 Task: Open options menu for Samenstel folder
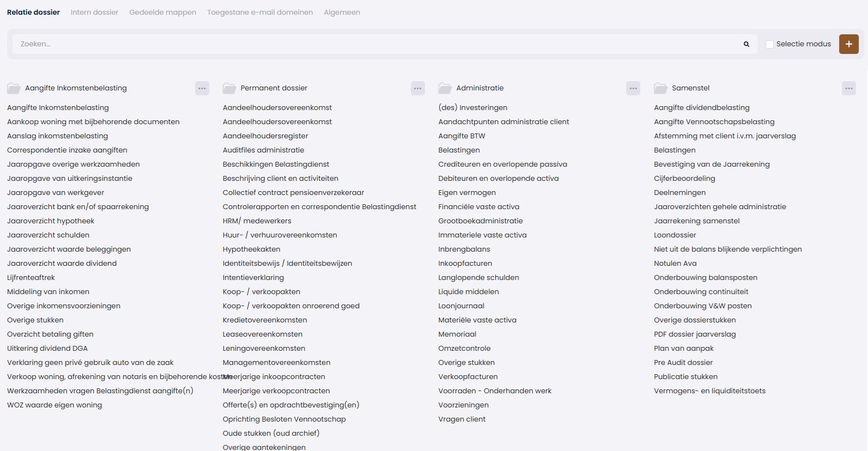[849, 88]
